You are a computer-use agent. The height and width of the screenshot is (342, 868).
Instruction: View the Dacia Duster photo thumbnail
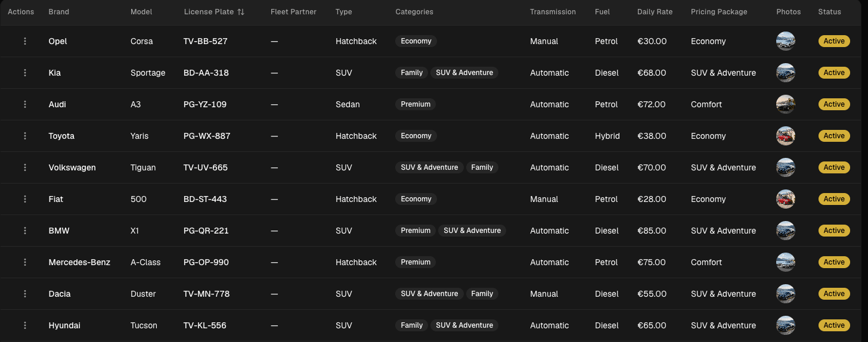pos(786,294)
